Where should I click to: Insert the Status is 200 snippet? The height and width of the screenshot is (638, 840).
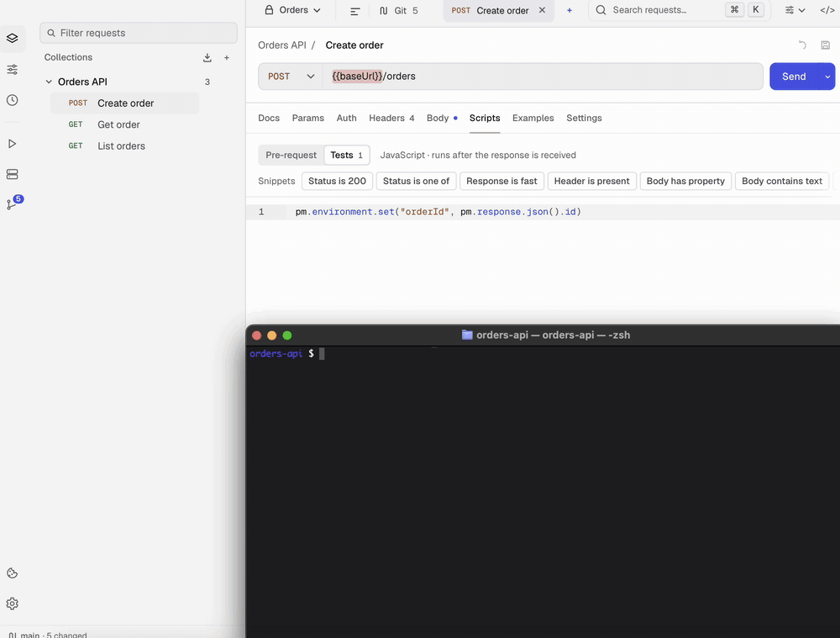[x=337, y=182]
